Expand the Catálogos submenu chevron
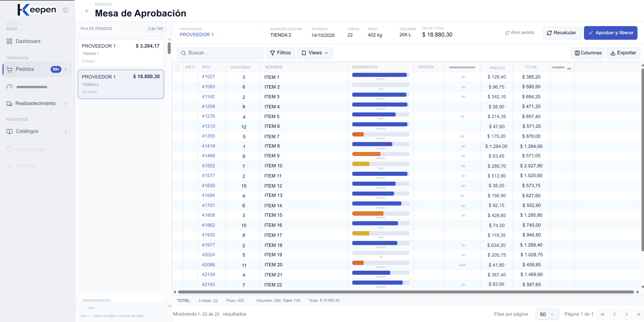Image resolution: width=644 pixels, height=322 pixels. click(66, 132)
